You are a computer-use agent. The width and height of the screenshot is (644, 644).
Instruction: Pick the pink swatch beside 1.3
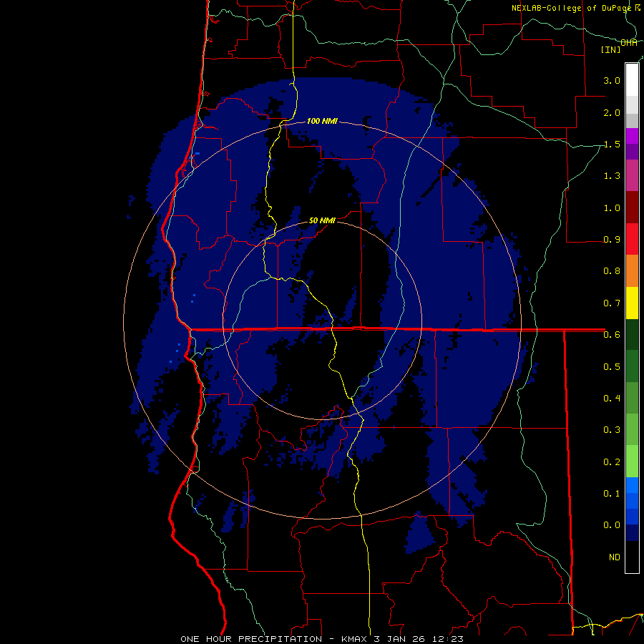coord(632,175)
